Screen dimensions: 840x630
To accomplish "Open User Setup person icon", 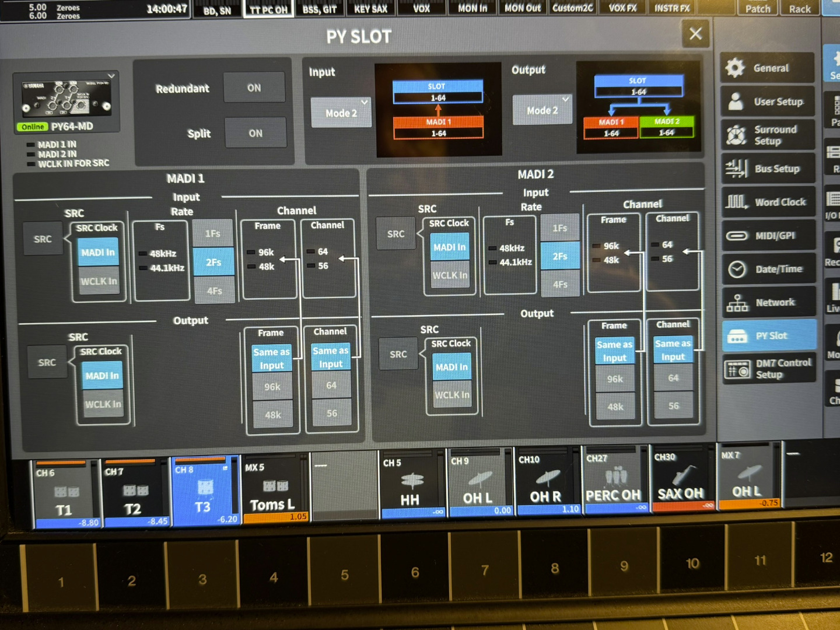I will coord(736,101).
